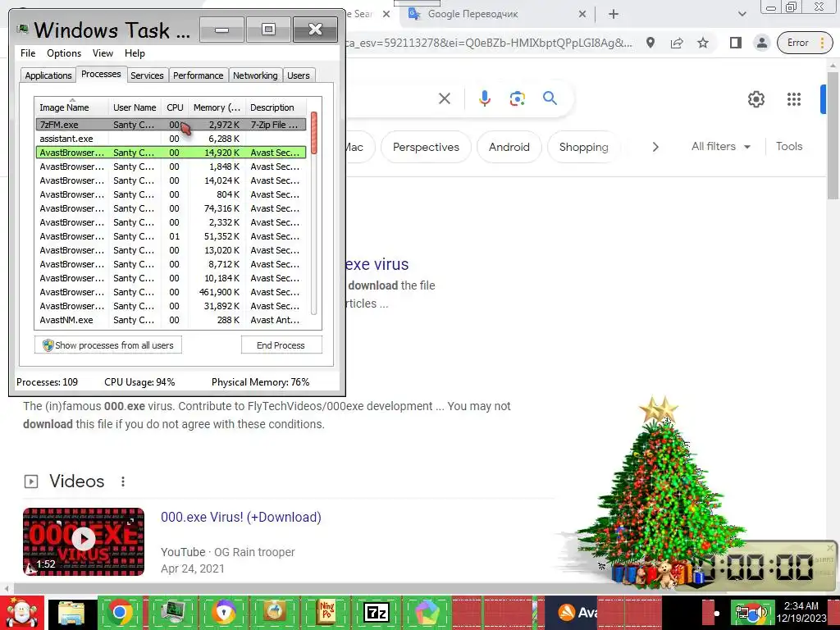
Task: Select the Shopping filter chip
Action: [583, 147]
